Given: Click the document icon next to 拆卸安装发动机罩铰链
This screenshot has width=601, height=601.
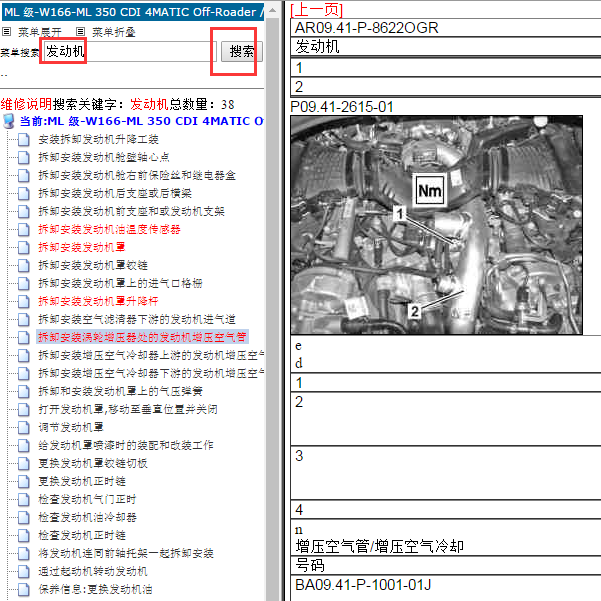Looking at the screenshot, I should (24, 265).
